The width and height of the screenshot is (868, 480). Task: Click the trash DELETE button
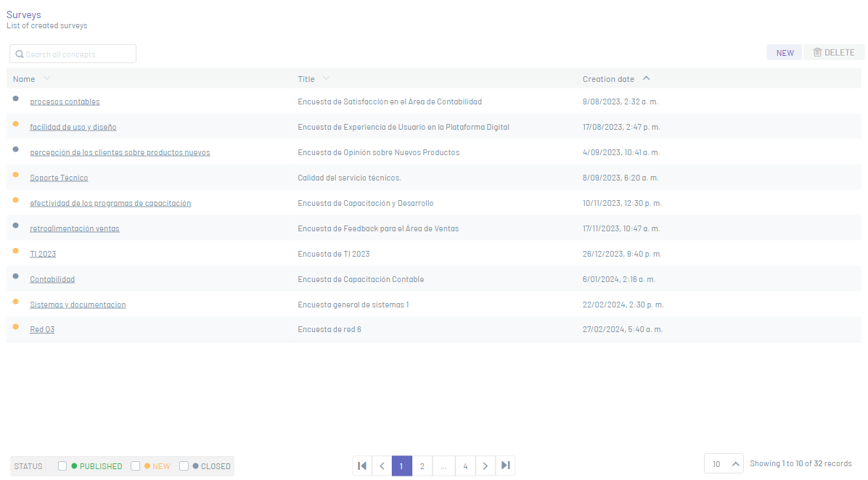coord(833,52)
